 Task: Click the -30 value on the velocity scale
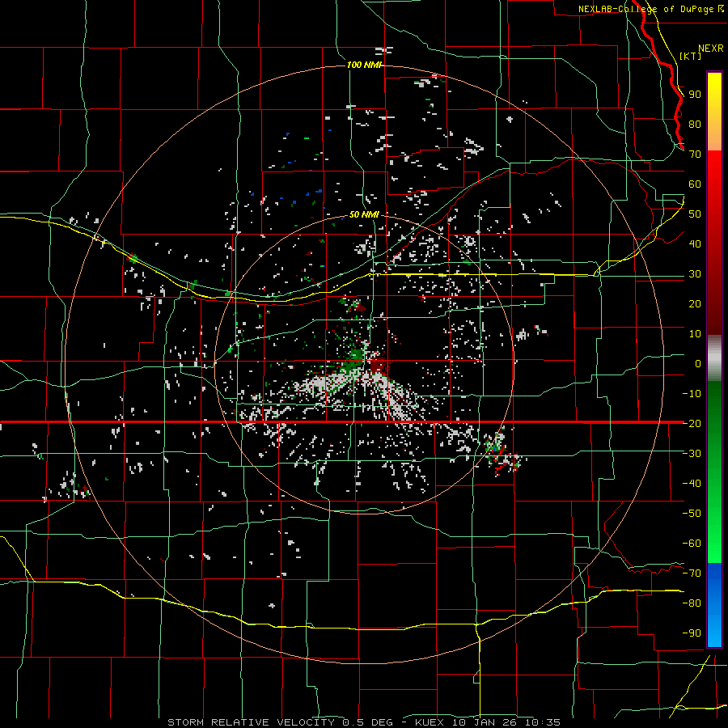[692, 454]
